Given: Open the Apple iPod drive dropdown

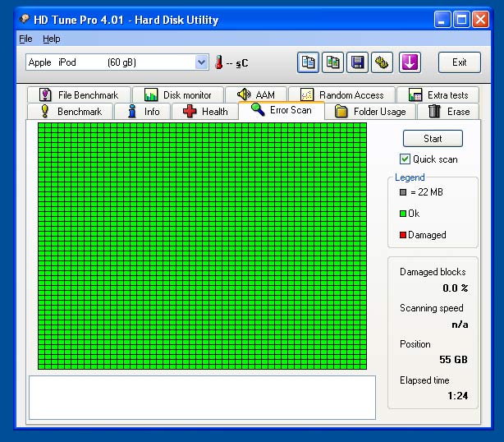Looking at the screenshot, I should tap(202, 62).
